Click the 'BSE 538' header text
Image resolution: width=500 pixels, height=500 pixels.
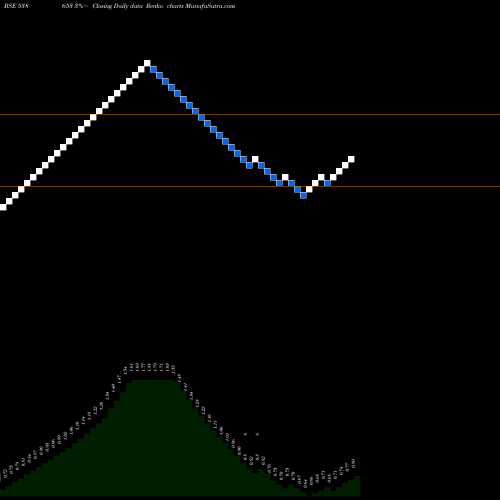point(16,6)
